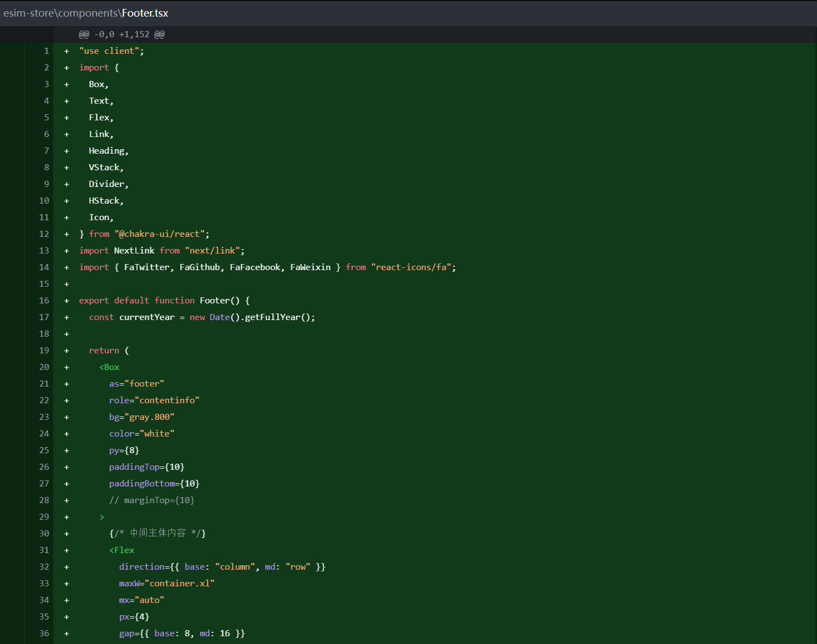Click the Link, import on line 6
Viewport: 817px width, 644px height.
coord(101,134)
